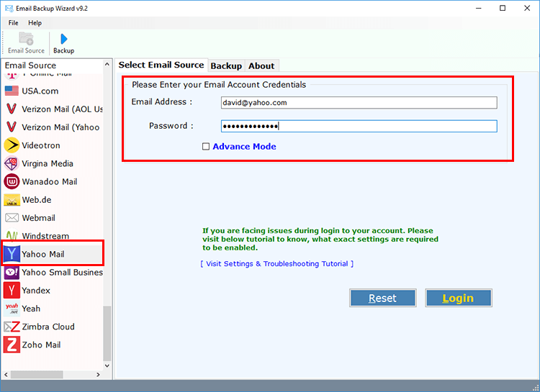Select the Zoho Mail icon
Screen dimensions: 540x392
(x=12, y=345)
